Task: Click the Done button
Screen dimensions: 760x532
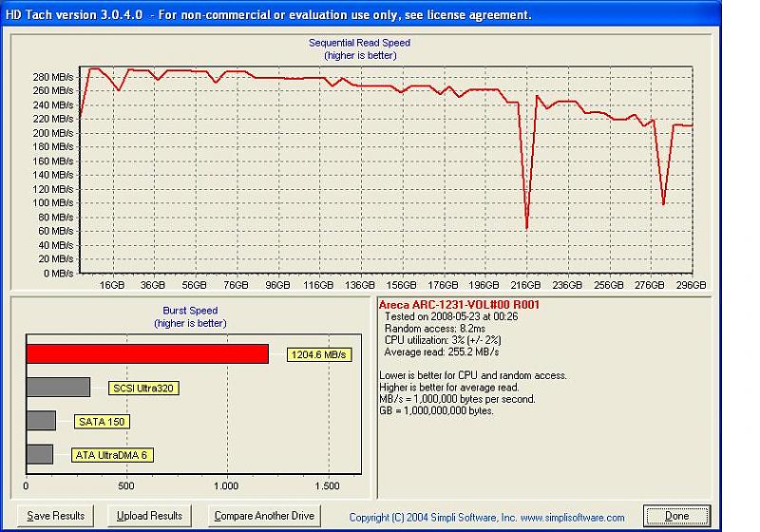Action: [x=676, y=516]
